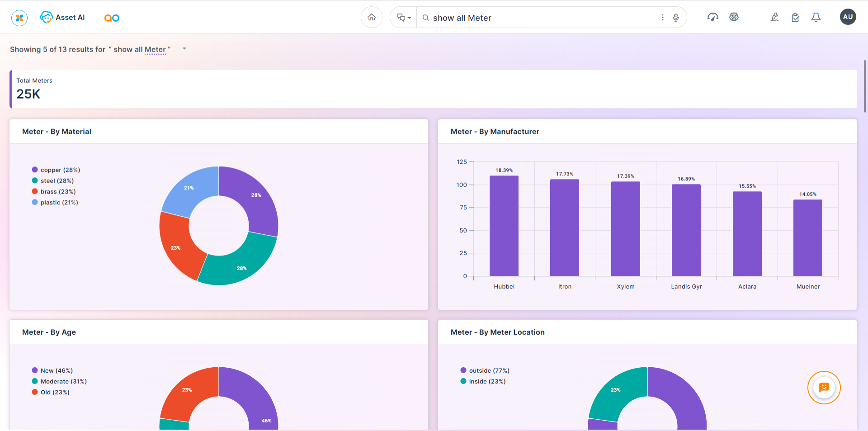868x431 pixels.
Task: Open the AI brain icon
Action: (734, 17)
